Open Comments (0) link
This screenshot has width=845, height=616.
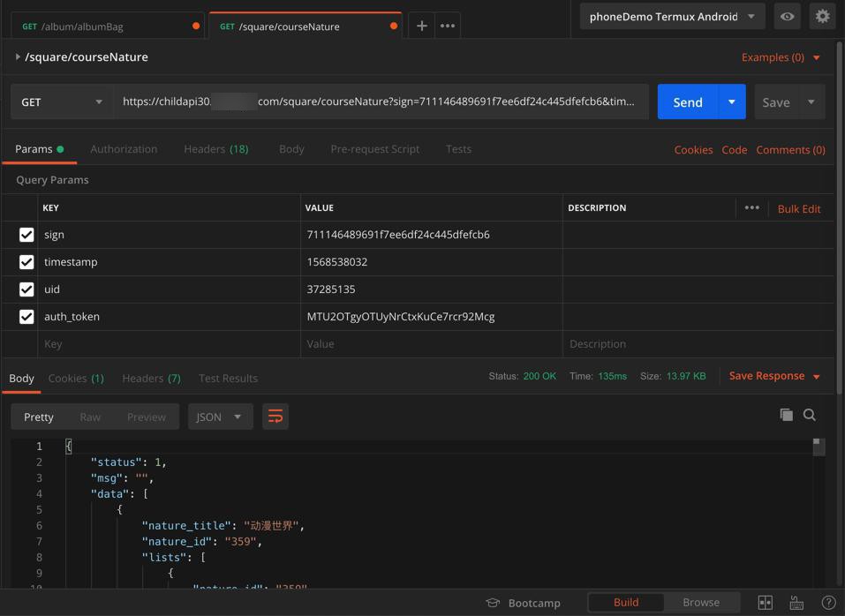click(x=790, y=150)
